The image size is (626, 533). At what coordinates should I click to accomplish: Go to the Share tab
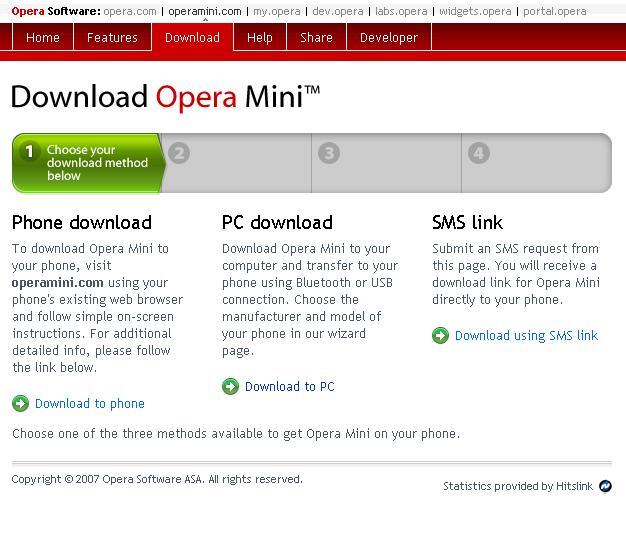pos(316,37)
